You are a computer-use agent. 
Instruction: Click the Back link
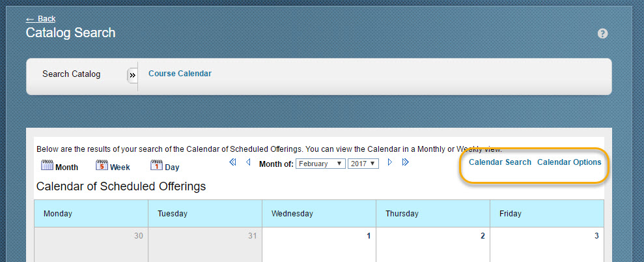40,19
